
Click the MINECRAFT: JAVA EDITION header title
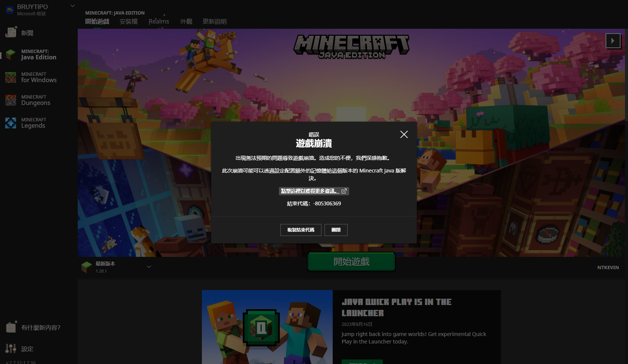(x=115, y=13)
